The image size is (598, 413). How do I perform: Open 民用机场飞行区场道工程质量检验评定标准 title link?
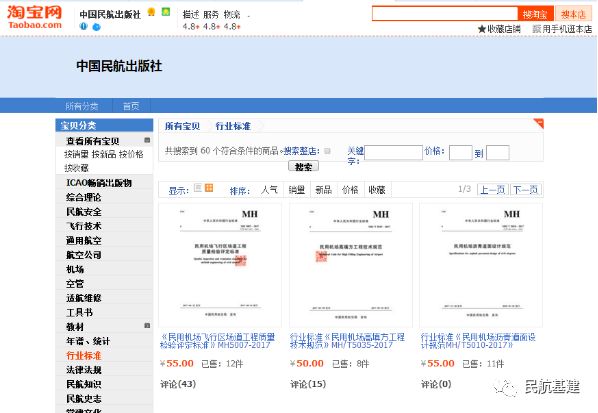(217, 341)
